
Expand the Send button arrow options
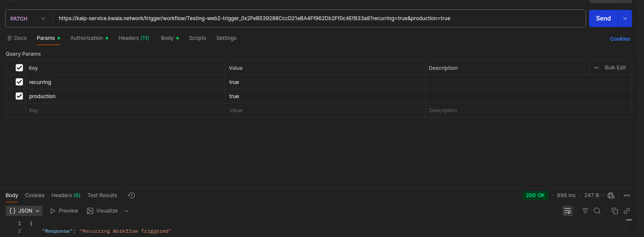coord(625,18)
